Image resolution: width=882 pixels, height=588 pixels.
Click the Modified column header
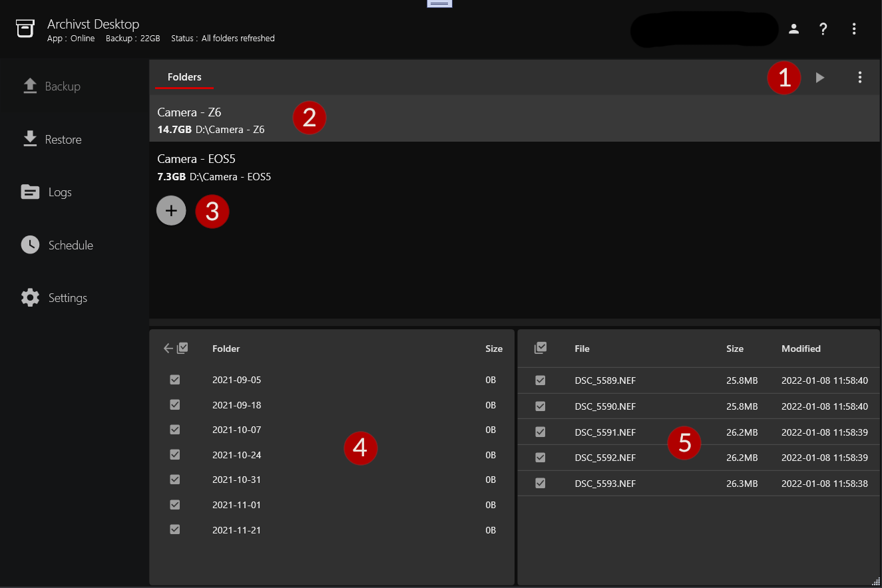[x=801, y=349]
